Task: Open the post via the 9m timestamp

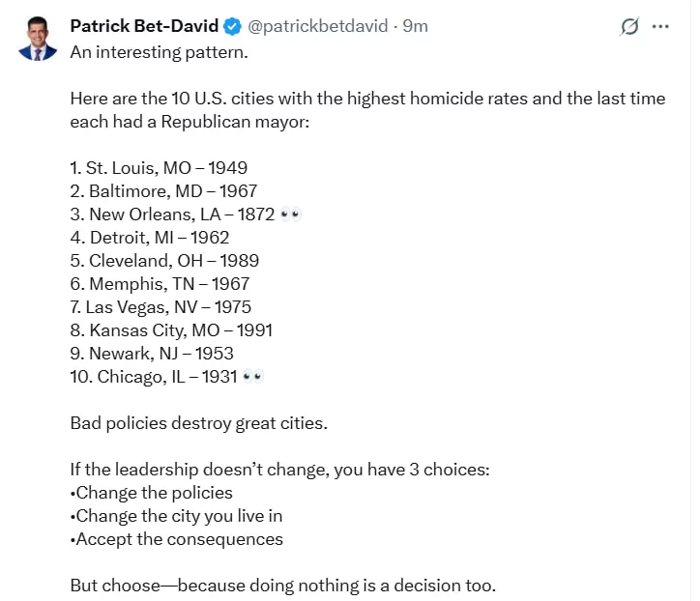Action: tap(415, 26)
